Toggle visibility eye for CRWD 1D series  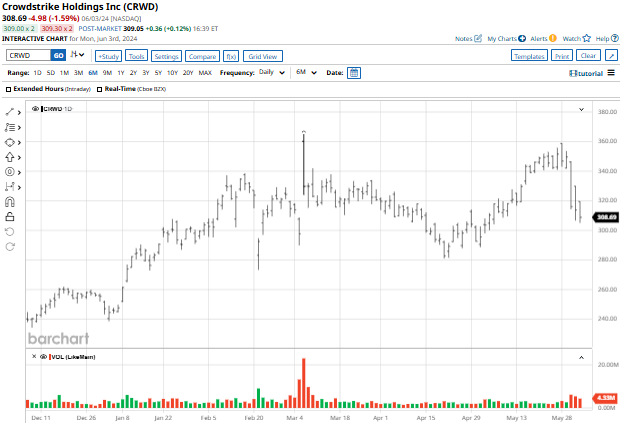(x=35, y=109)
